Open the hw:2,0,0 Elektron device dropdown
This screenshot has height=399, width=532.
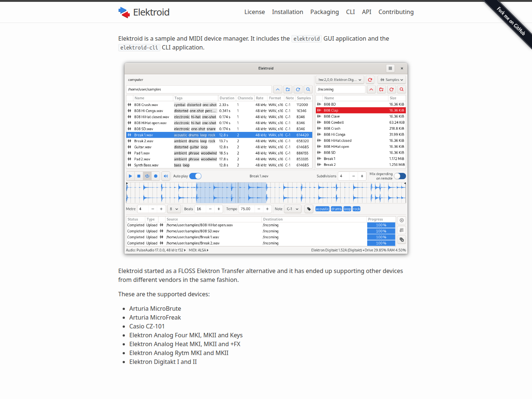pos(340,80)
